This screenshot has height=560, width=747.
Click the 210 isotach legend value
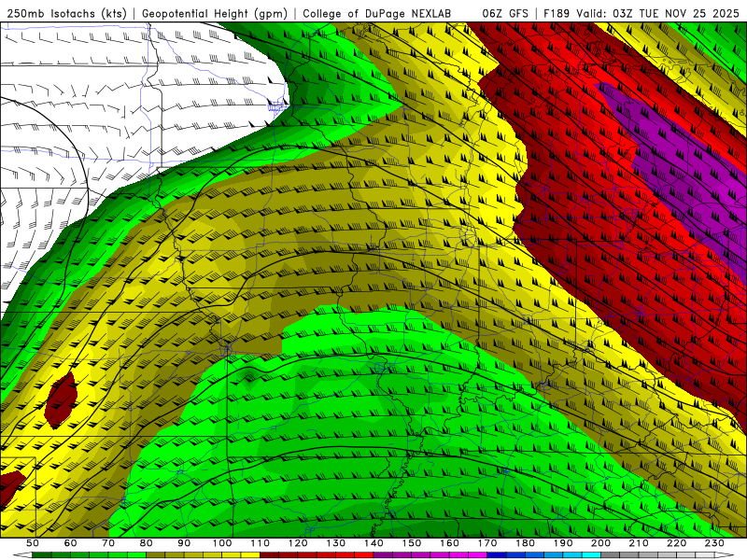click(x=639, y=543)
